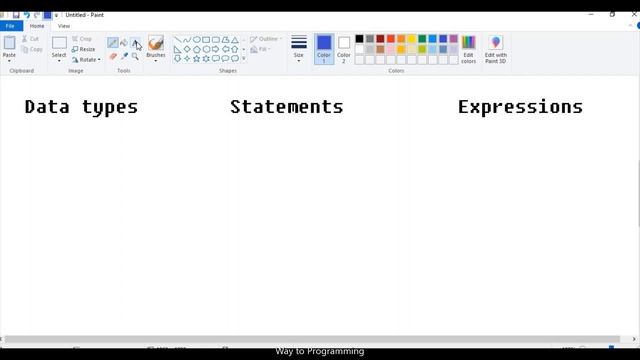Viewport: 640px width, 360px height.
Task: Pick the yellow color swatch
Action: [412, 39]
